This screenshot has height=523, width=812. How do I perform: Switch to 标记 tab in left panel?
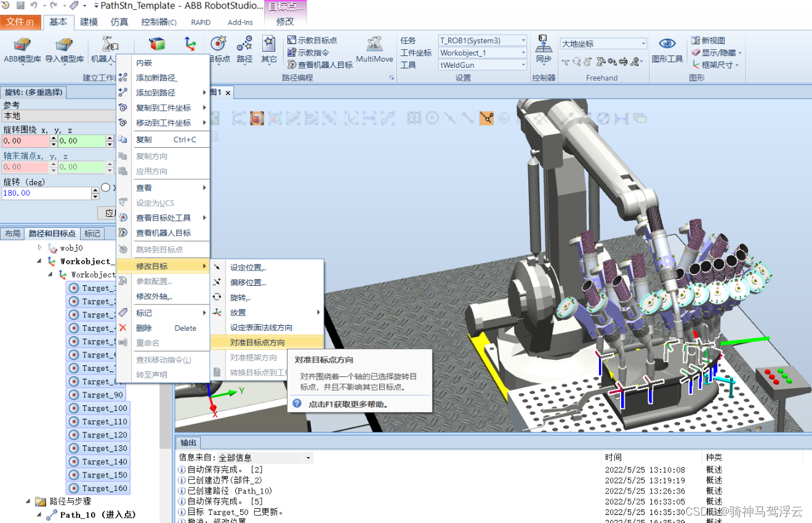[92, 233]
